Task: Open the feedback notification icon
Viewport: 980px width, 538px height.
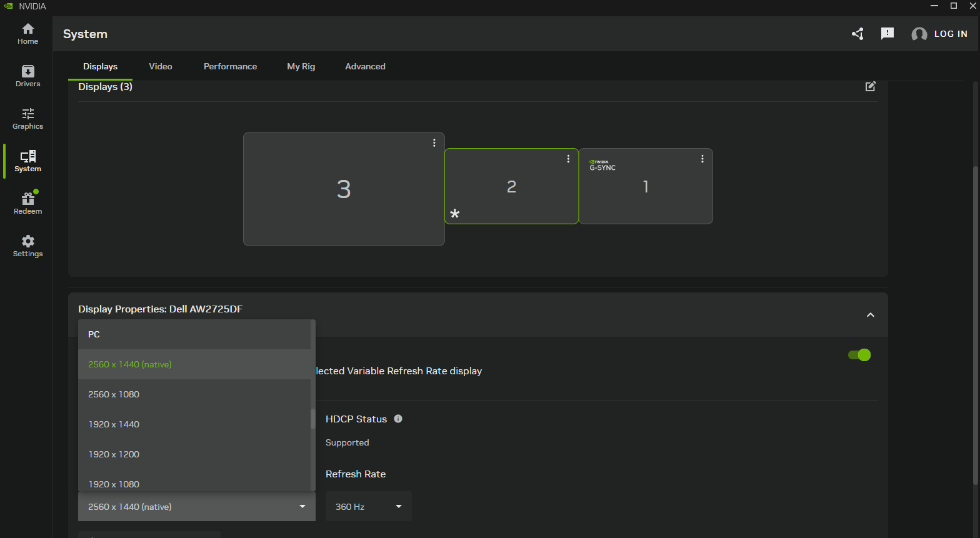Action: pos(887,34)
